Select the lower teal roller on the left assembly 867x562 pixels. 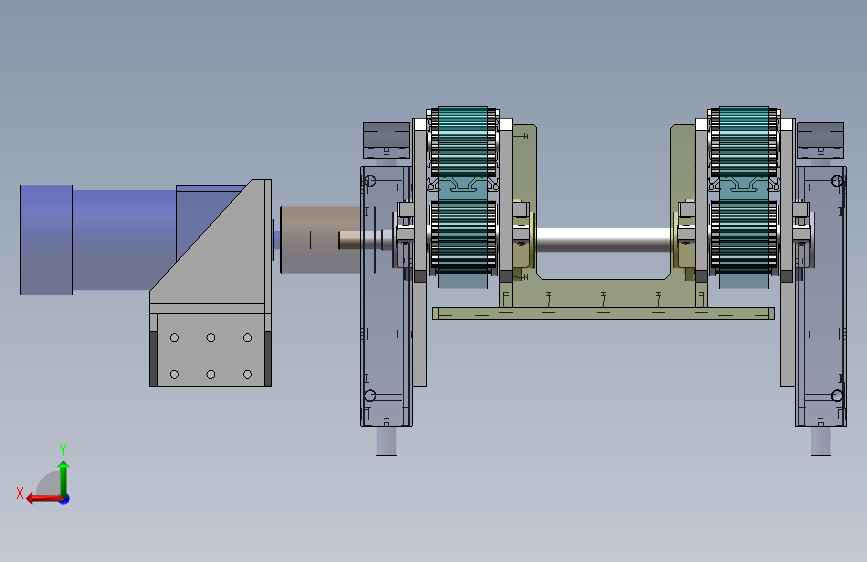point(463,238)
